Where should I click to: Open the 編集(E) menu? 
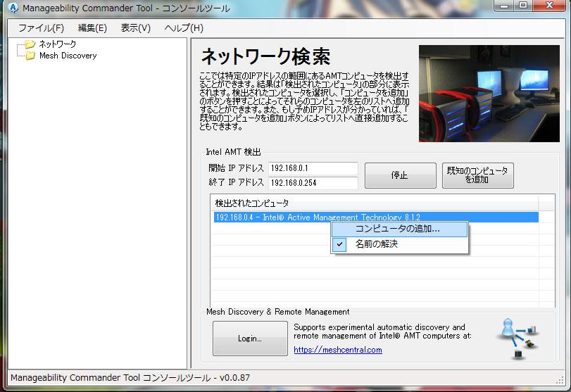[x=92, y=28]
